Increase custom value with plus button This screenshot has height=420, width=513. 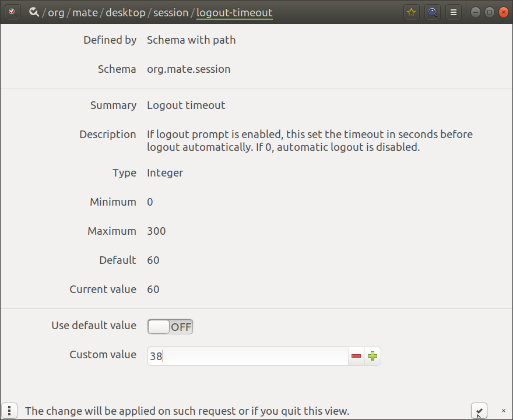[373, 356]
